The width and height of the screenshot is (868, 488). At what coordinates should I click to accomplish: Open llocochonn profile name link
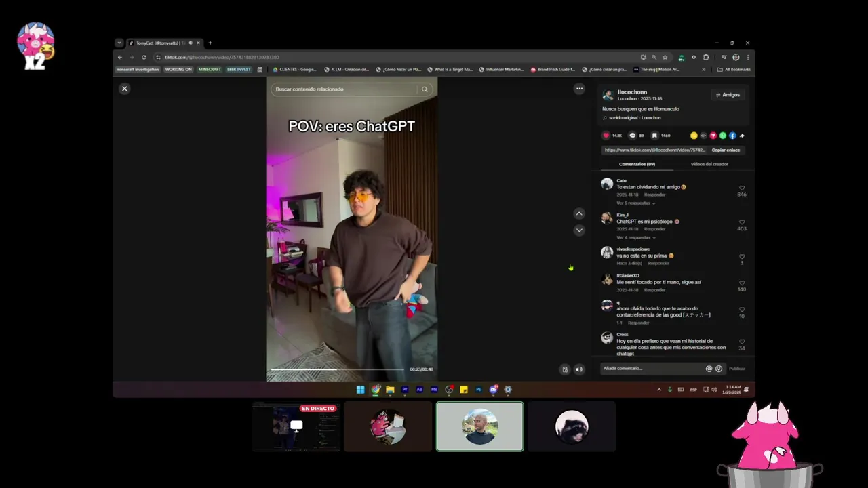point(632,92)
